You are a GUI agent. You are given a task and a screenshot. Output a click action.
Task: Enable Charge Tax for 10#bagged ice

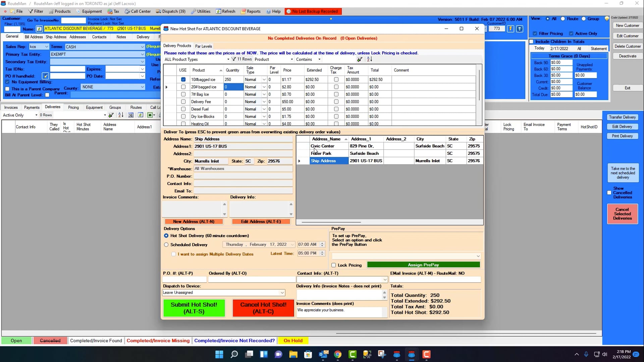(336, 79)
